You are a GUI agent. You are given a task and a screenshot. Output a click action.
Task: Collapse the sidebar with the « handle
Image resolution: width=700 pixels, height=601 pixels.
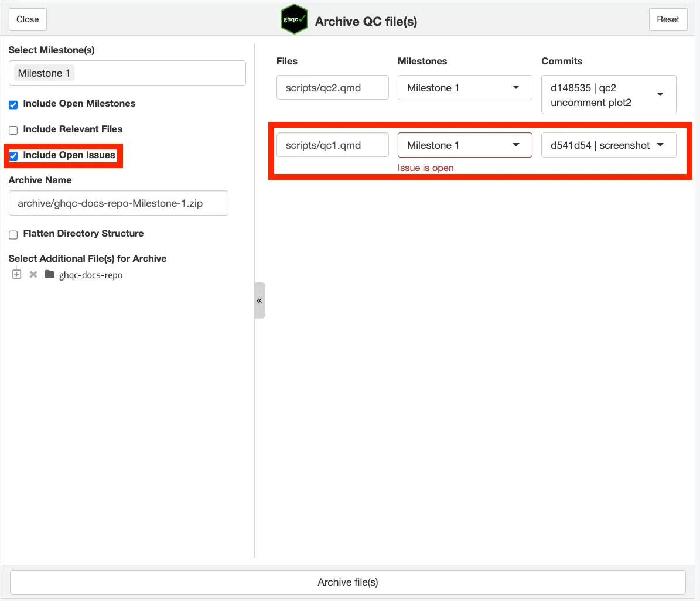(259, 300)
